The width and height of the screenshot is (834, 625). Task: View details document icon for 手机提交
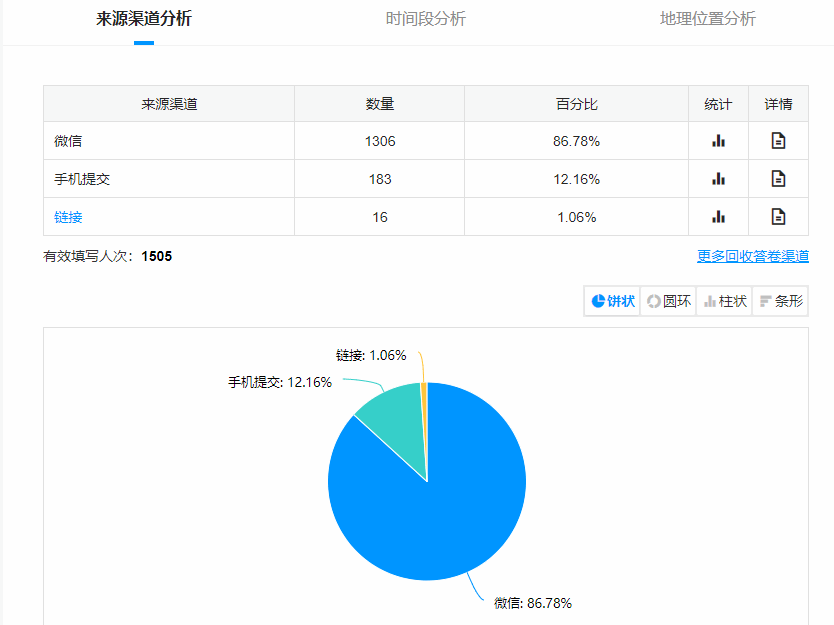coord(778,179)
